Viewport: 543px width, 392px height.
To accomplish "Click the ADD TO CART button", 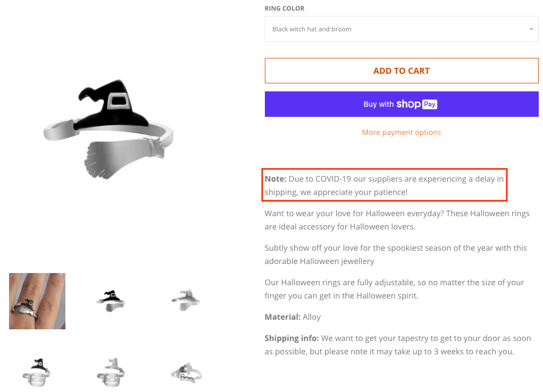I will 402,71.
